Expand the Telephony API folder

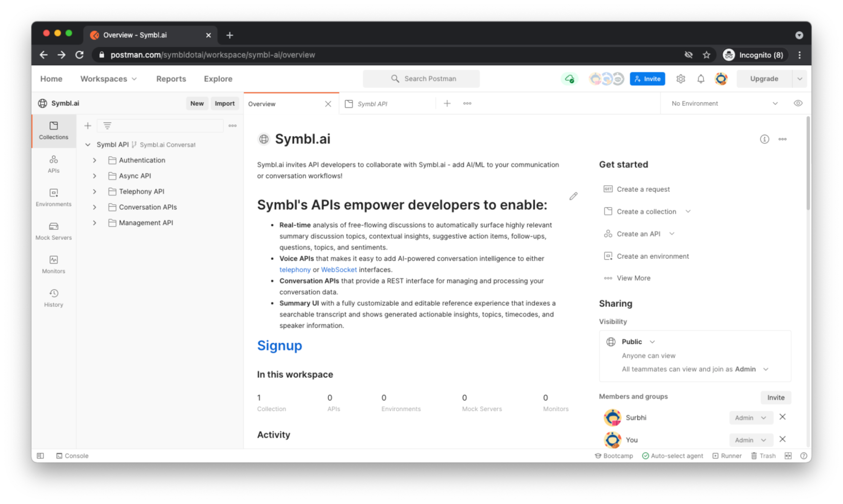point(94,191)
